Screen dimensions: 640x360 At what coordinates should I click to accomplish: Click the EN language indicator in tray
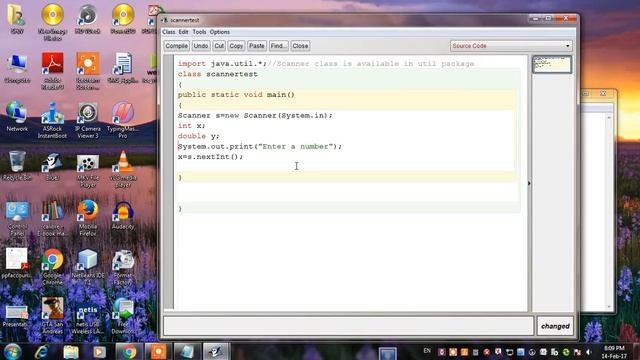coord(427,351)
